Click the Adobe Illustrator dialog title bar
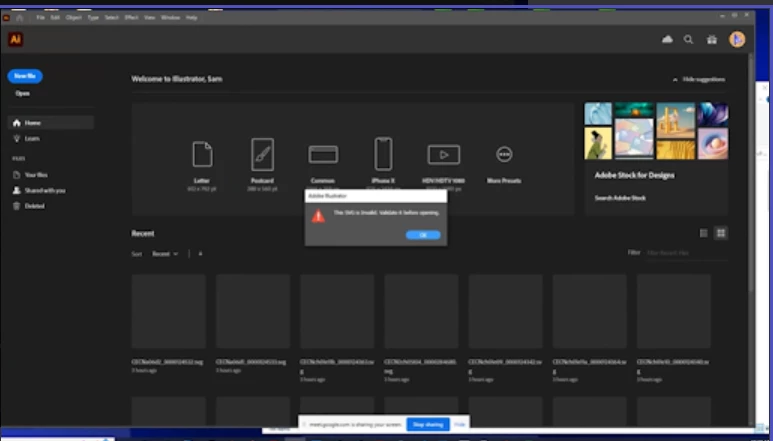Image resolution: width=773 pixels, height=441 pixels. click(x=376, y=196)
